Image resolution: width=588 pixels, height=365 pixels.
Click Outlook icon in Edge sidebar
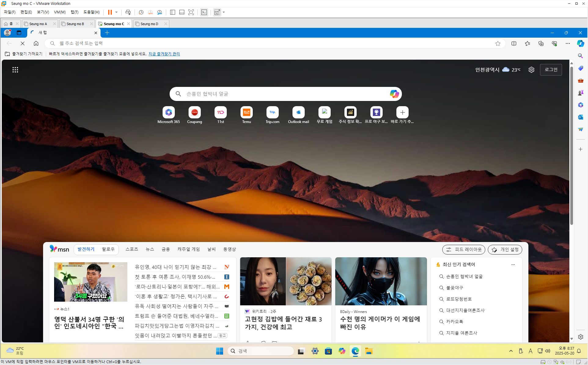coord(580,117)
